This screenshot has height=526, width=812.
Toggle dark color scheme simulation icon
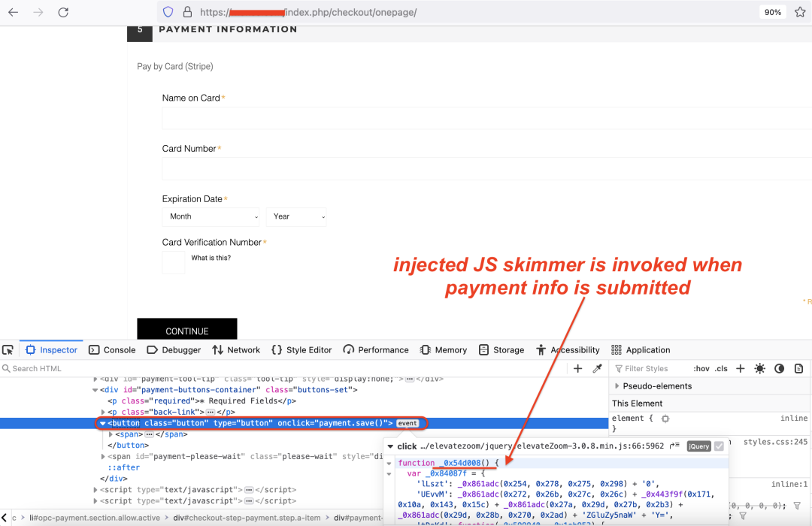[780, 368]
